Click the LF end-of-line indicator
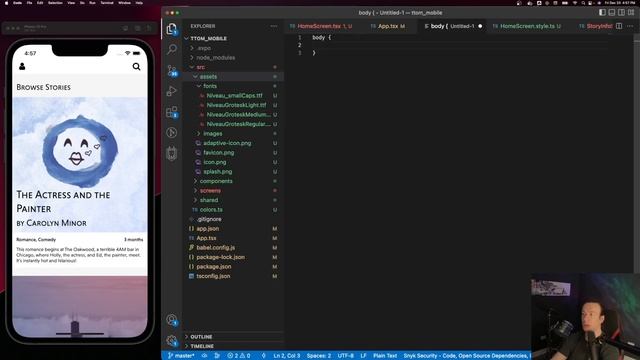The width and height of the screenshot is (640, 360). 363,356
